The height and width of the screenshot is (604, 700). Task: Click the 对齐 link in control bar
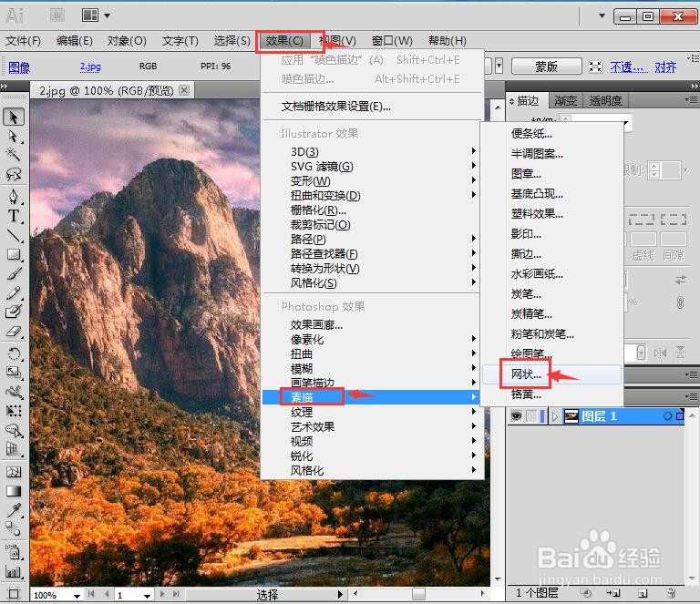click(x=665, y=67)
